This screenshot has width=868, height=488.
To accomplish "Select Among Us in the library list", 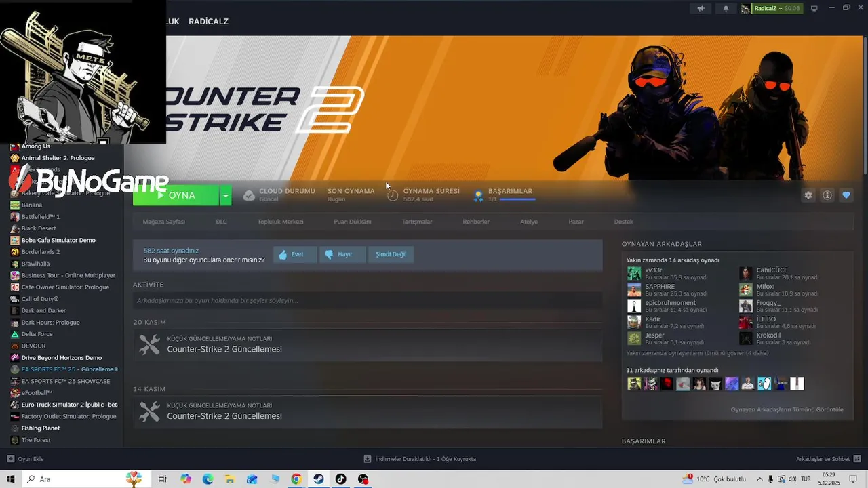I will pos(36,146).
